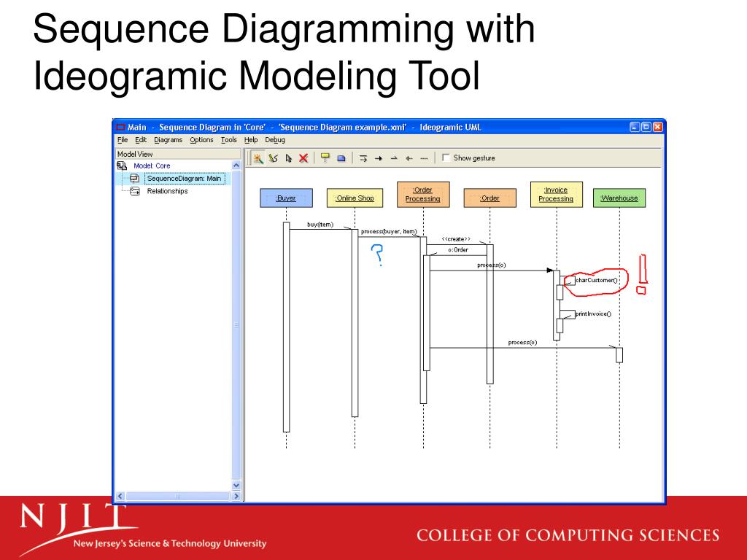Click the printInvoice() self-message label

coord(593,314)
